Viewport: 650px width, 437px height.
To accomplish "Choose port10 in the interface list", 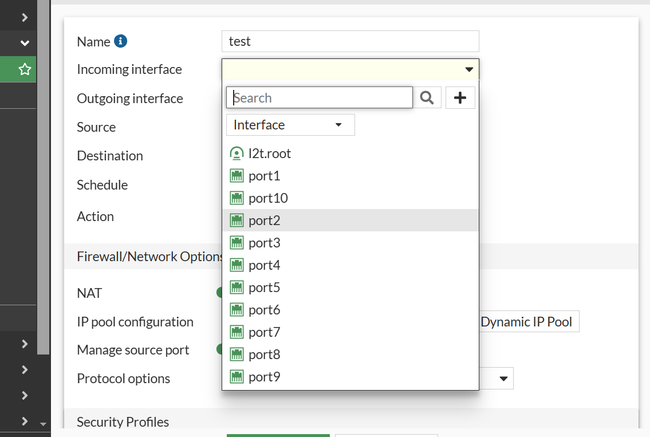I will point(268,198).
